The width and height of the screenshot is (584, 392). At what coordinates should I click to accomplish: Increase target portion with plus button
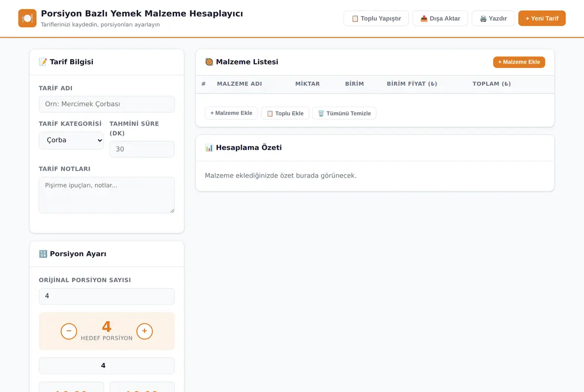point(145,331)
